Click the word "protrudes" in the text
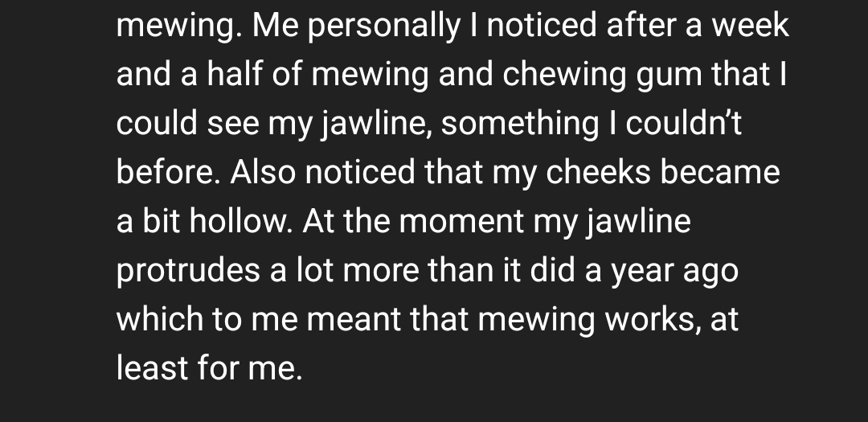The image size is (868, 422). click(x=188, y=271)
